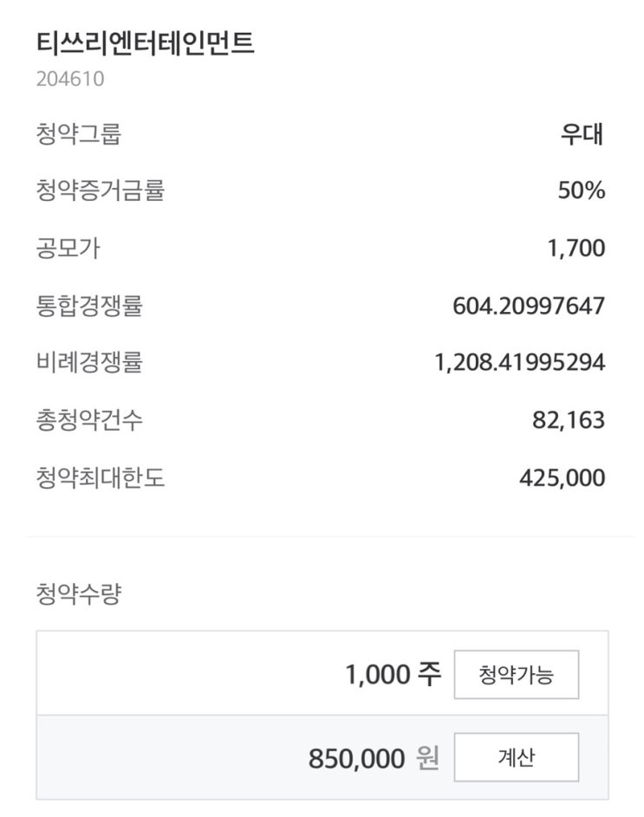Tap the 우대 group value
The width and height of the screenshot is (644, 817).
tap(582, 134)
